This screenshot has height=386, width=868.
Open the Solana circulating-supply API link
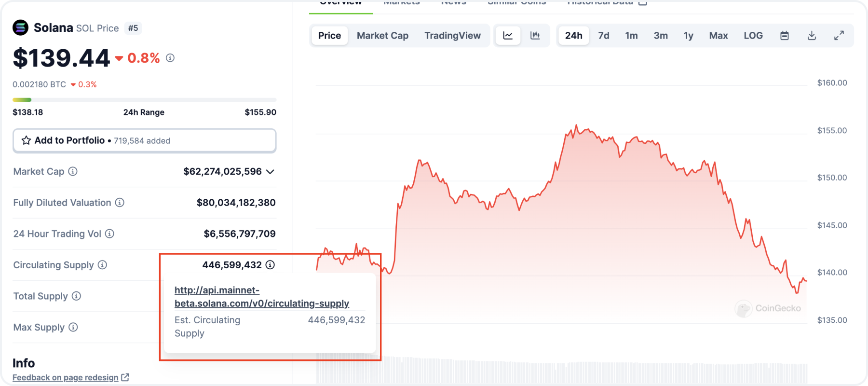coord(261,297)
